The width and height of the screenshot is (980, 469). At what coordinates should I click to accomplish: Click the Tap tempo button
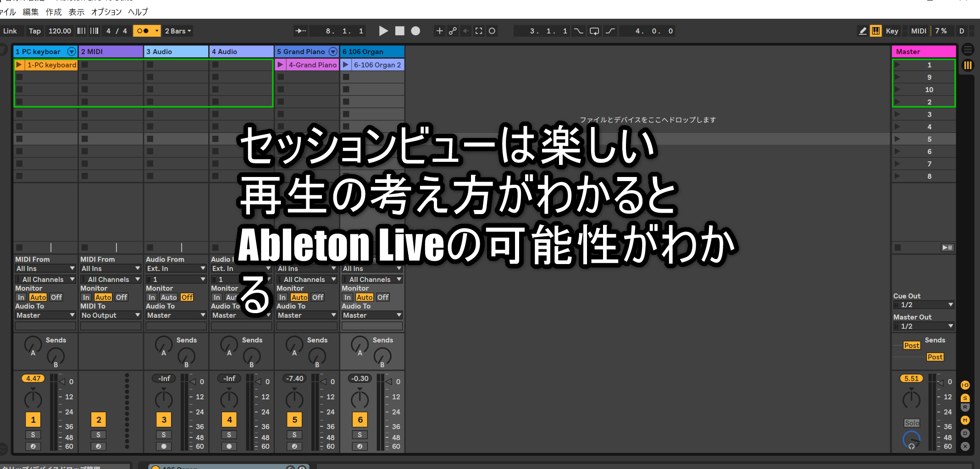click(34, 31)
